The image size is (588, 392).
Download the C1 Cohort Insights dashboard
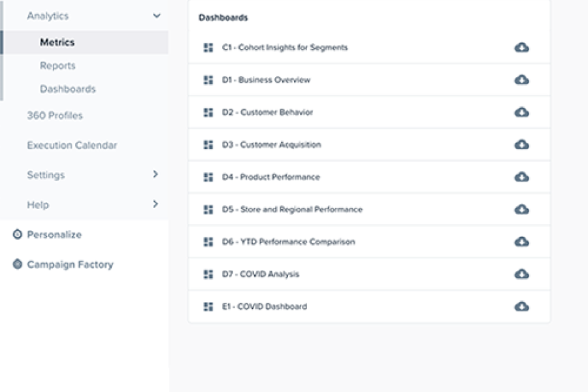pyautogui.click(x=521, y=48)
